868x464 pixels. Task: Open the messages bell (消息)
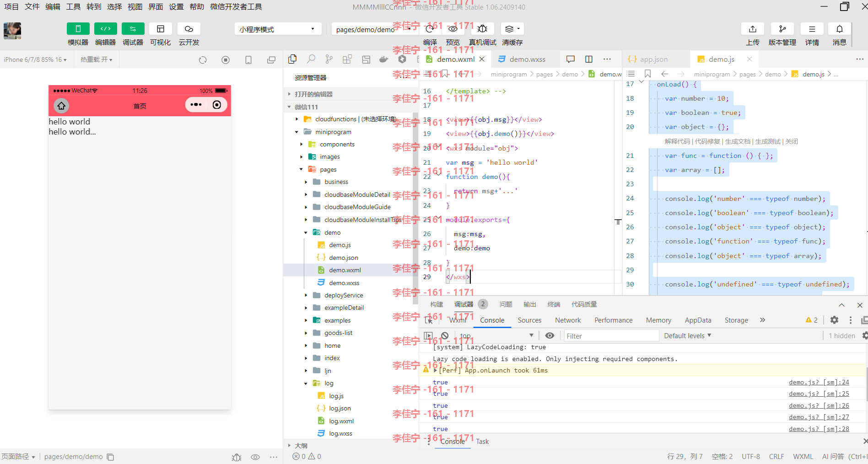point(839,29)
